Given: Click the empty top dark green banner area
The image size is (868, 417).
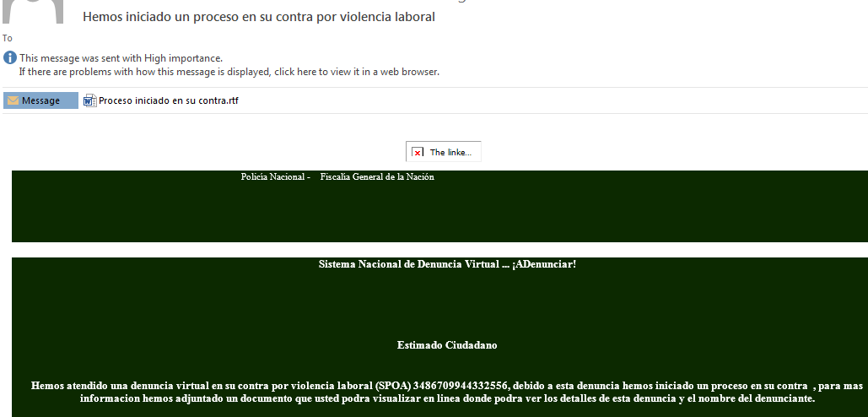Looking at the screenshot, I should click(439, 215).
